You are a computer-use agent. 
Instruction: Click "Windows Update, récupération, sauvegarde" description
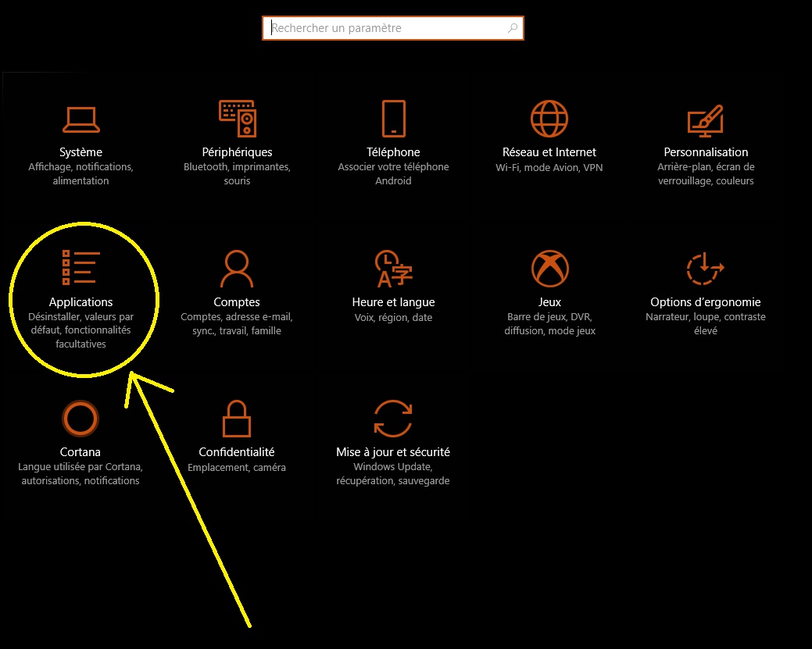[x=393, y=474]
